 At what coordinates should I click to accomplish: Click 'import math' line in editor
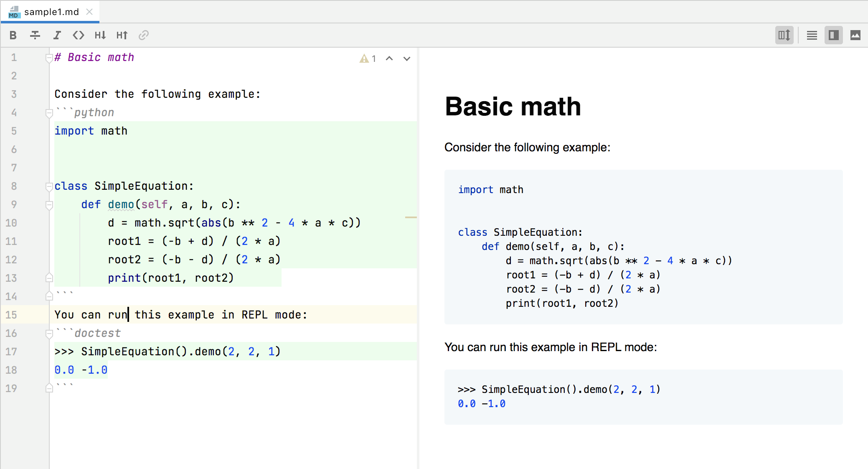click(x=91, y=131)
